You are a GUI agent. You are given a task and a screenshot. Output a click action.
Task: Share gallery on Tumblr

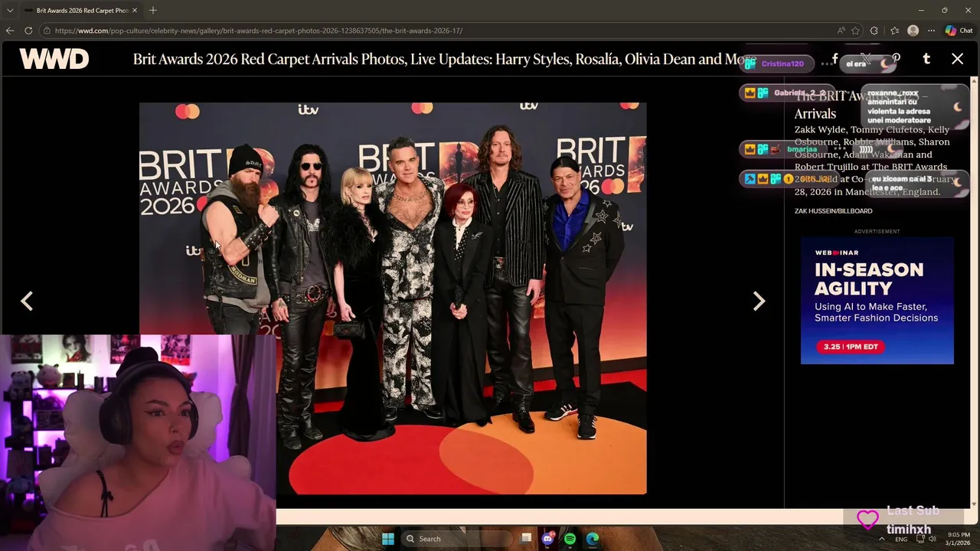coord(926,59)
